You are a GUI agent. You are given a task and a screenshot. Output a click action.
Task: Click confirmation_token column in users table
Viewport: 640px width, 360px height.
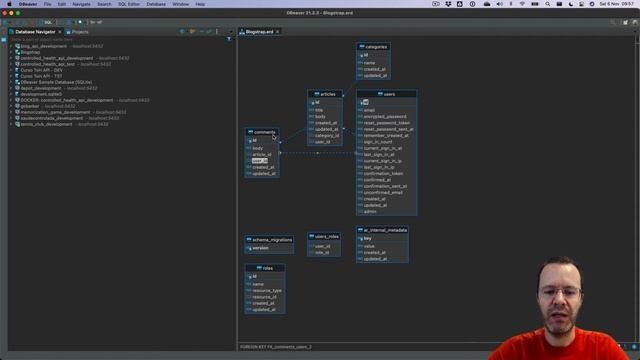coord(383,173)
